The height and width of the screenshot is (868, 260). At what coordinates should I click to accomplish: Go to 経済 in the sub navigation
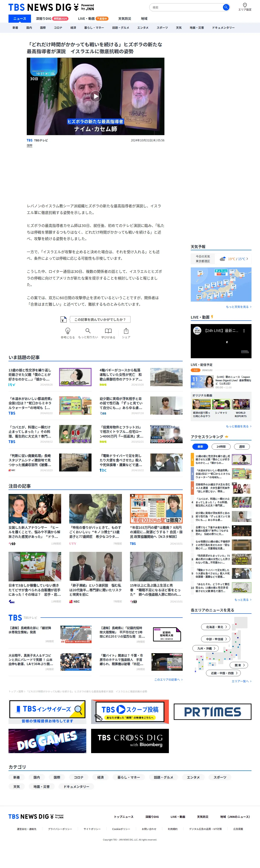point(73,28)
